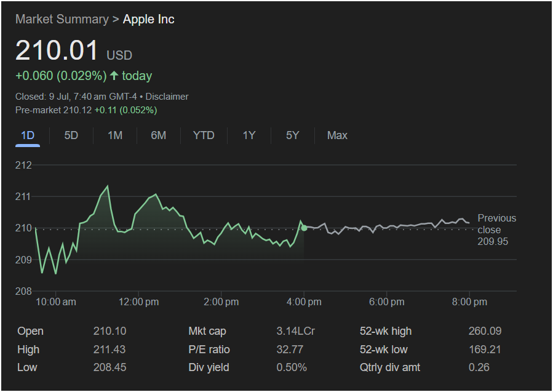Screen dimensions: 553x392
Task: Click the green marker dot at 4:00 pm
Action: [x=304, y=228]
